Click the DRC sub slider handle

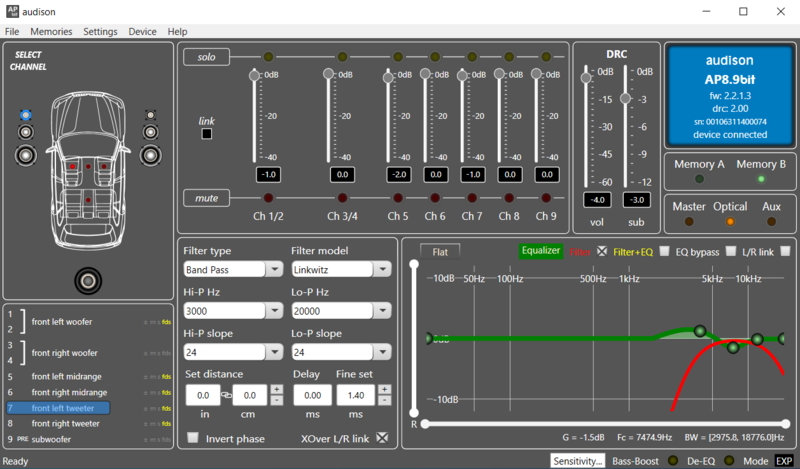click(626, 98)
